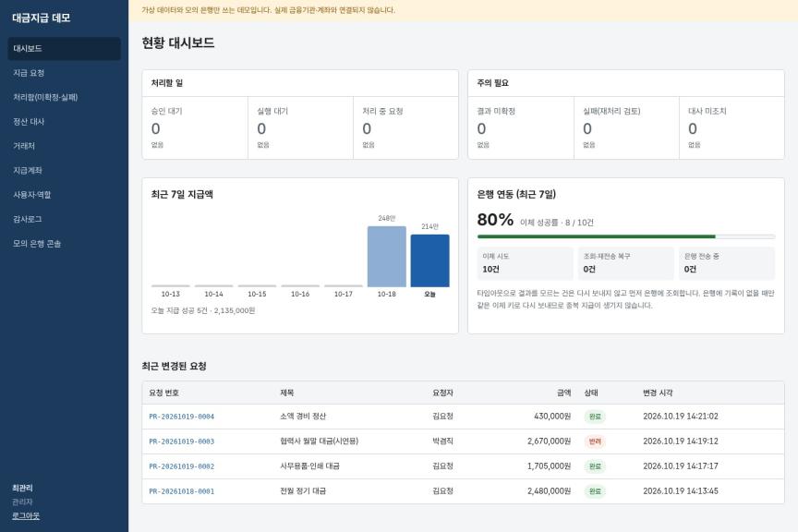
Task: Click 완료 badge in the 2,480,000원 row
Action: tap(595, 491)
